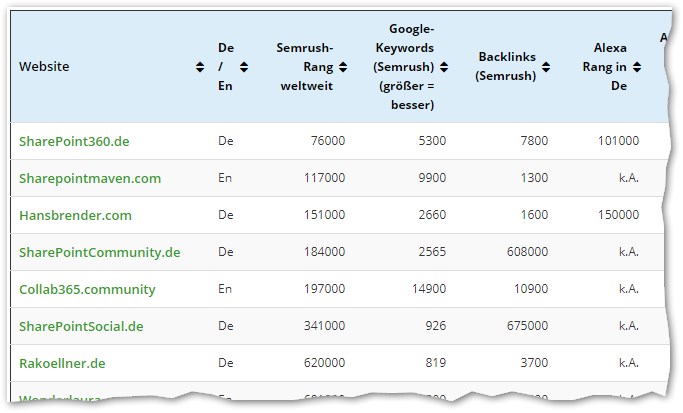Select Semrush rank value 151000
Image resolution: width=683 pixels, height=413 pixels.
pos(325,215)
